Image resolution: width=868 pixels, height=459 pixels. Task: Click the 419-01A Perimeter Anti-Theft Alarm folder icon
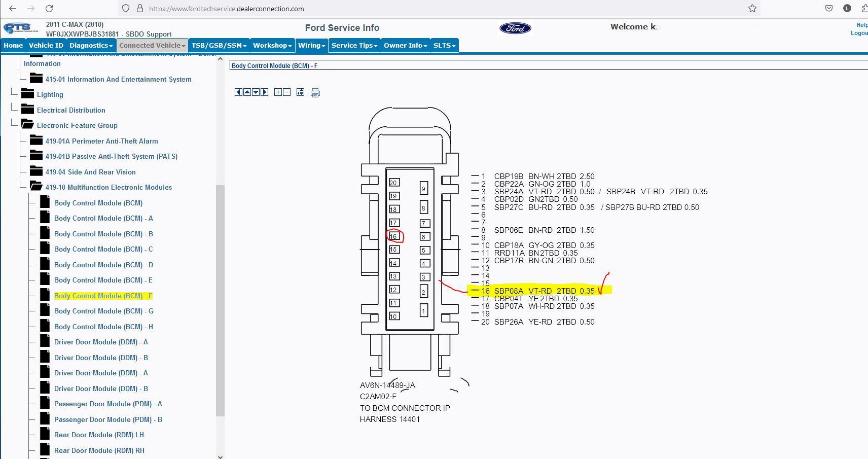(36, 139)
